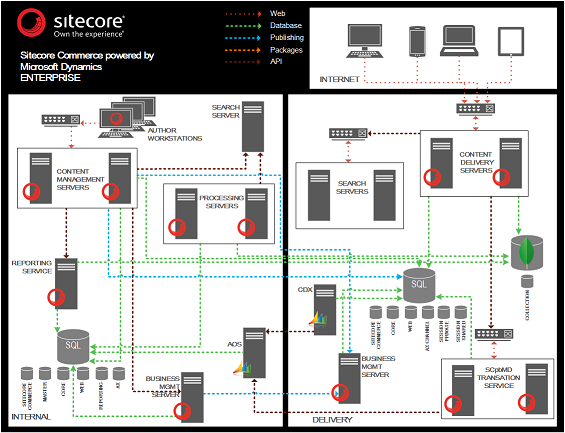
Task: Click the MASTER database cylinder
Action: (x=45, y=373)
